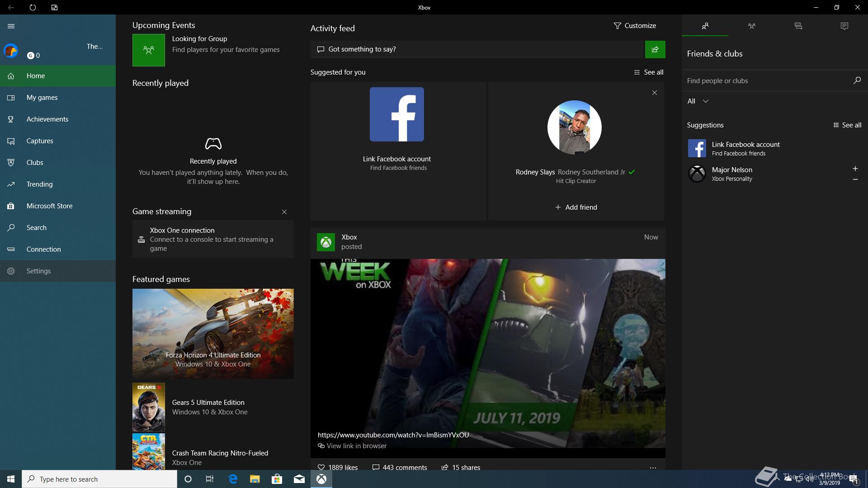The width and height of the screenshot is (868, 488).
Task: Like the Xbox post with 1889 likes
Action: pos(338,467)
